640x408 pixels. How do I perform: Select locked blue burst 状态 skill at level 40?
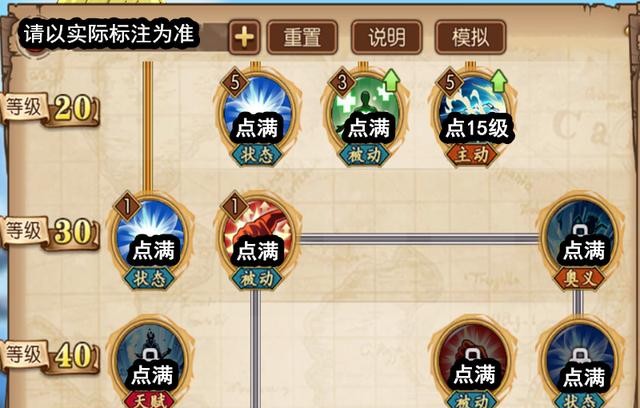point(580,361)
